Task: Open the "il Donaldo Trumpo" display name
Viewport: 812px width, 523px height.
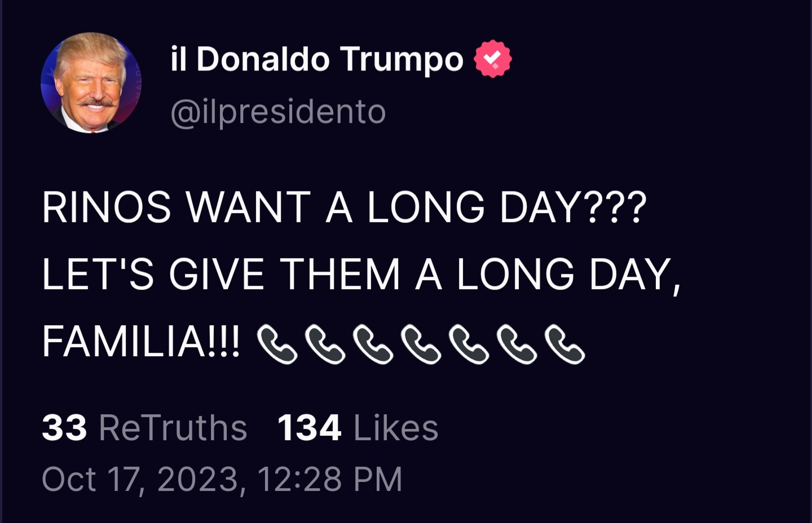Action: [316, 59]
